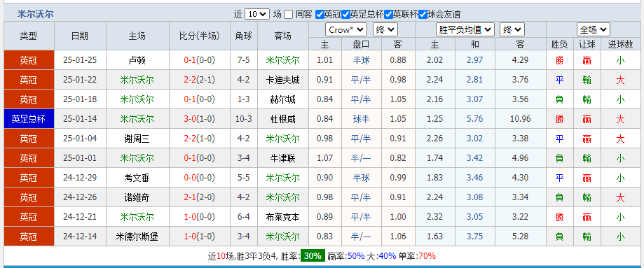Click the 米德尔斯堡 home team name

[x=137, y=237]
